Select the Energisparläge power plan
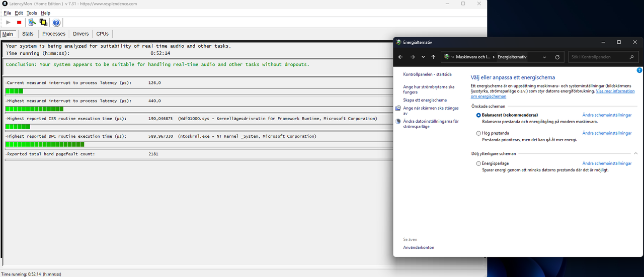The height and width of the screenshot is (277, 644). click(x=478, y=163)
